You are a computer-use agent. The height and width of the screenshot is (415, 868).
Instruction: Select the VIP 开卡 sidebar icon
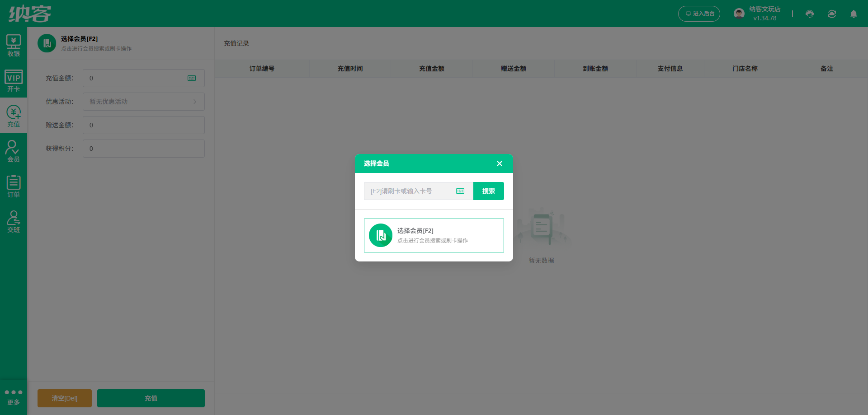[x=14, y=81]
